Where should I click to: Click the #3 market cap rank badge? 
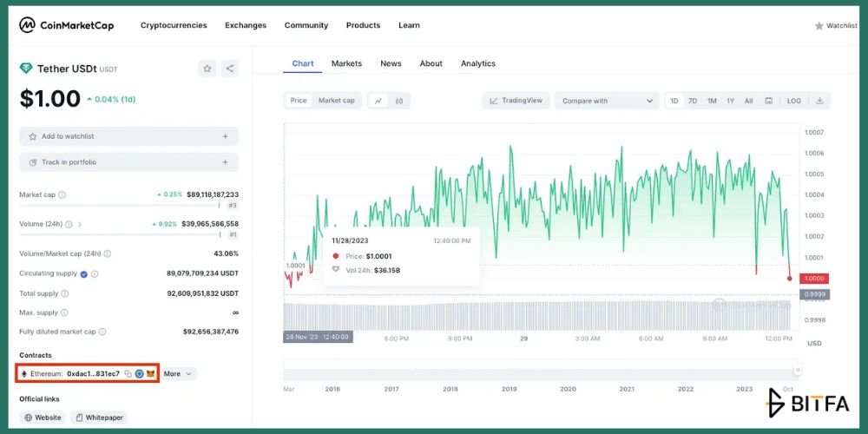tap(233, 206)
